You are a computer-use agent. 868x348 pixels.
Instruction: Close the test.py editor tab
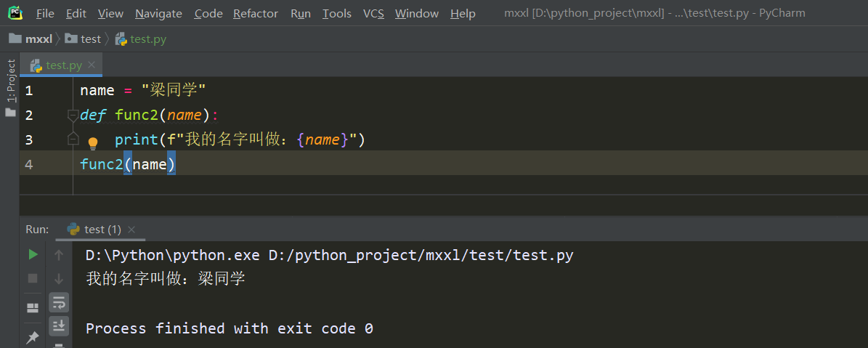(92, 65)
